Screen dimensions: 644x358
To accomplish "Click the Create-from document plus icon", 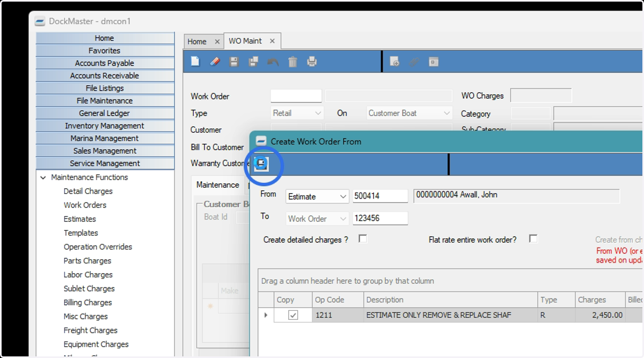I will [394, 62].
